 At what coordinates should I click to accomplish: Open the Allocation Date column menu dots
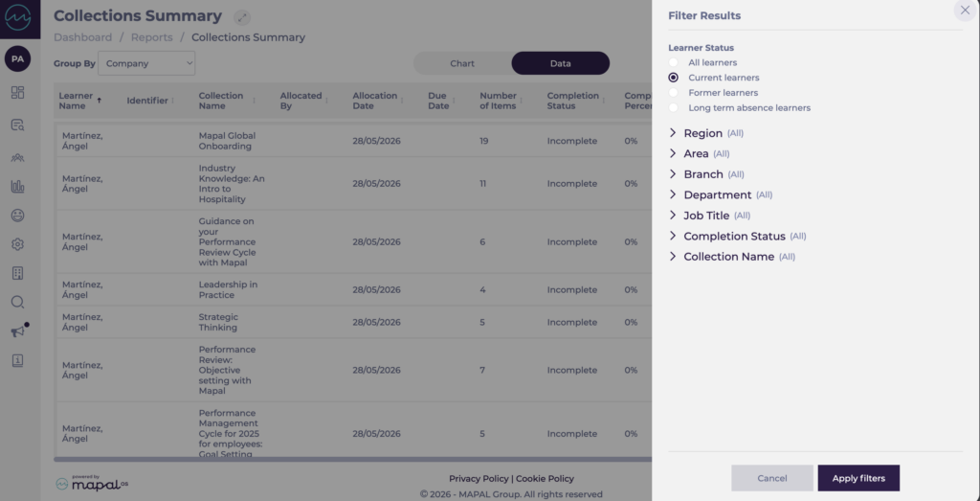[x=402, y=101]
